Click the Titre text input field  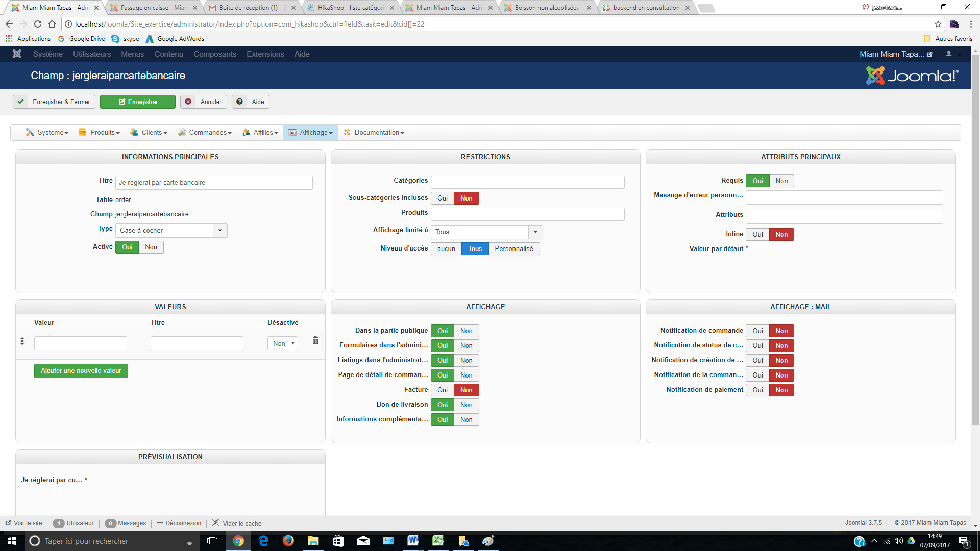click(214, 182)
